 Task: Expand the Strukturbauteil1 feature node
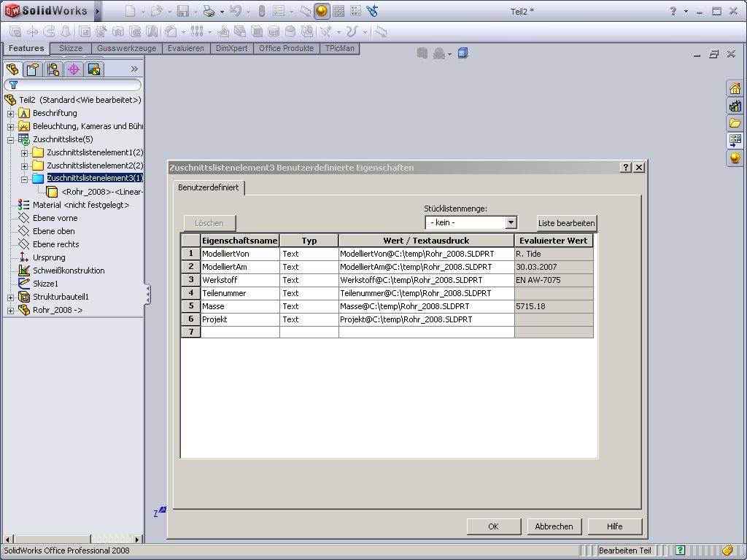coord(11,297)
